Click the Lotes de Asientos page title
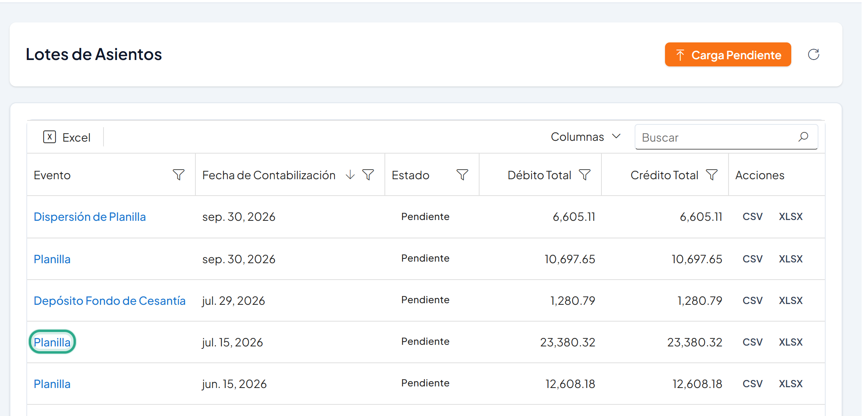 click(94, 54)
